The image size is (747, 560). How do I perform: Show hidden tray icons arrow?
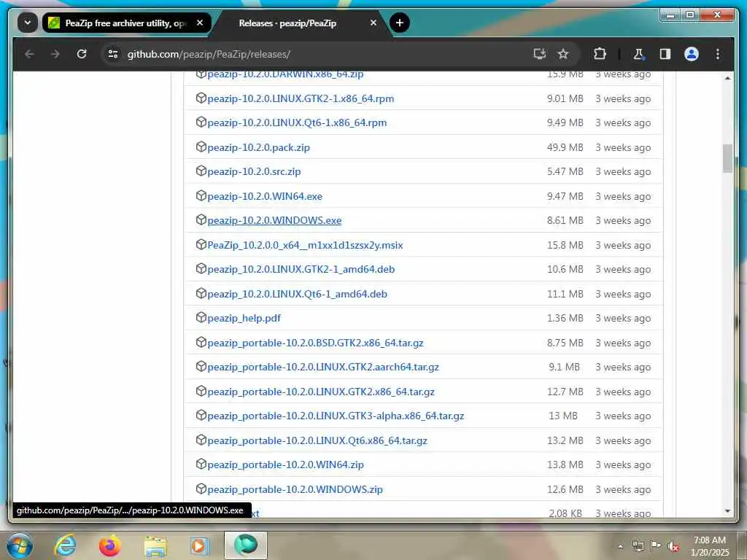pos(620,546)
